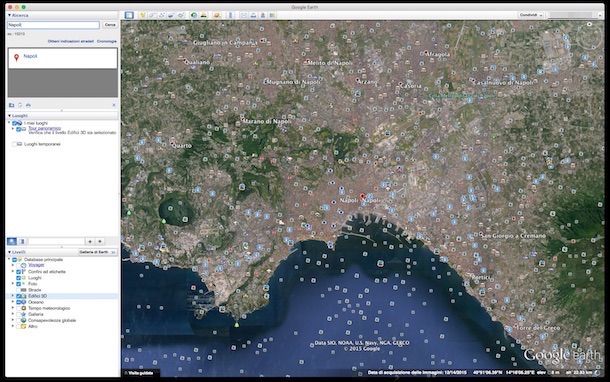
Task: Add a placemark with the pushpin tool
Action: (142, 15)
